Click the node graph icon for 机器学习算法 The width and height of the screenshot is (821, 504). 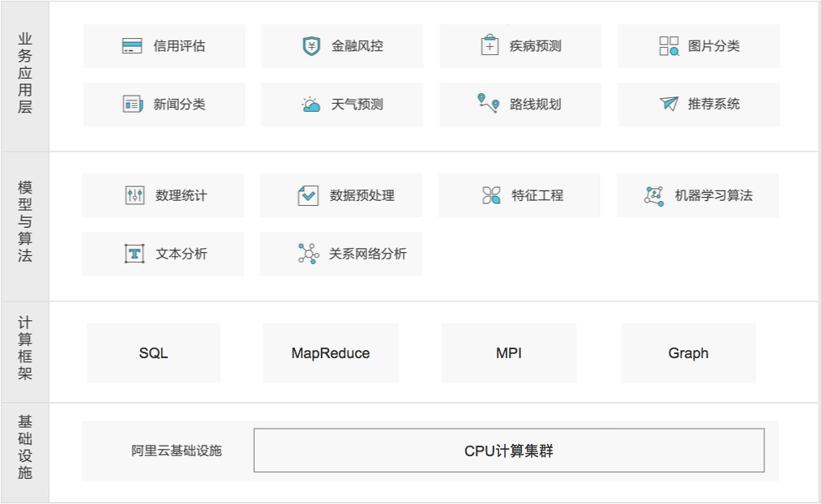click(x=654, y=195)
